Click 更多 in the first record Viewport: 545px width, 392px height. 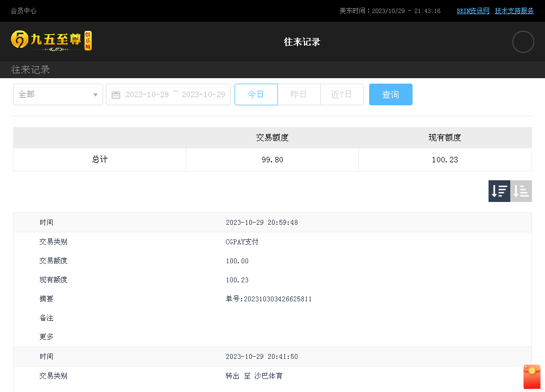[46, 337]
